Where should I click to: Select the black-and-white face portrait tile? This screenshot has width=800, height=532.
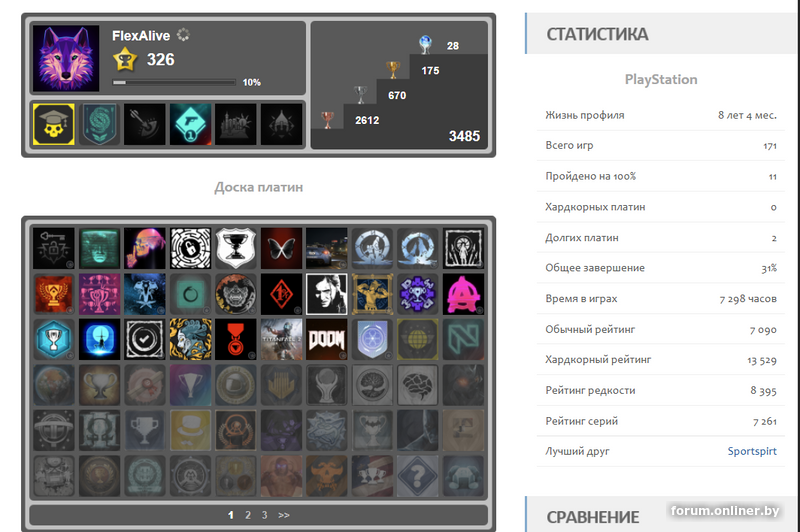[x=327, y=294]
